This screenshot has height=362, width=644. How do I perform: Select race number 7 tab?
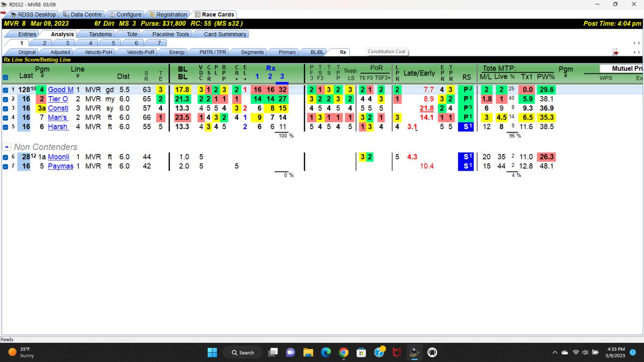(x=159, y=43)
